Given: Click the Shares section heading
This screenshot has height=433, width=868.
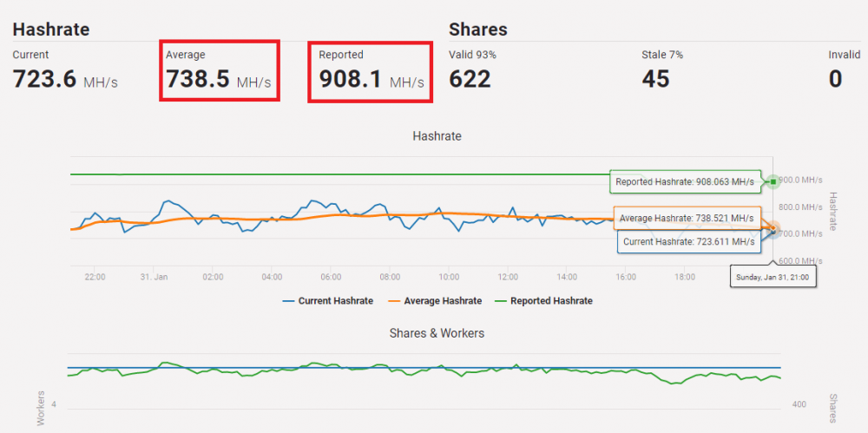Looking at the screenshot, I should (x=478, y=30).
